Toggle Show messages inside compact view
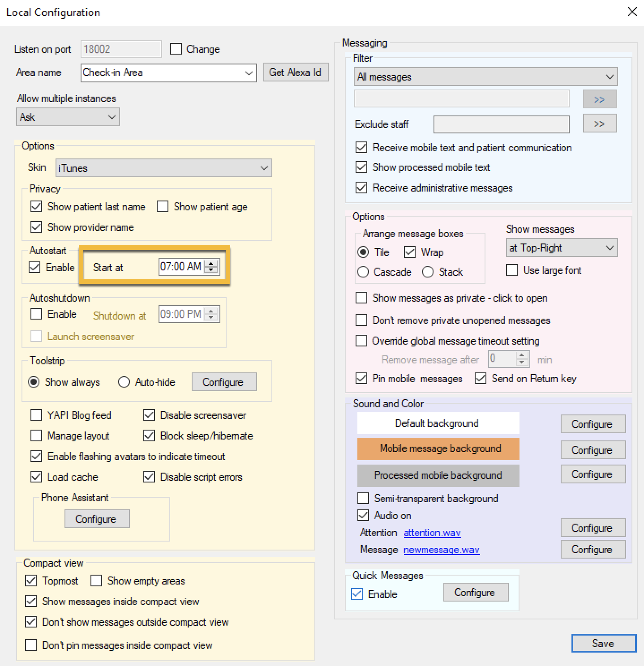Viewport: 644px width, 666px height. click(x=31, y=601)
